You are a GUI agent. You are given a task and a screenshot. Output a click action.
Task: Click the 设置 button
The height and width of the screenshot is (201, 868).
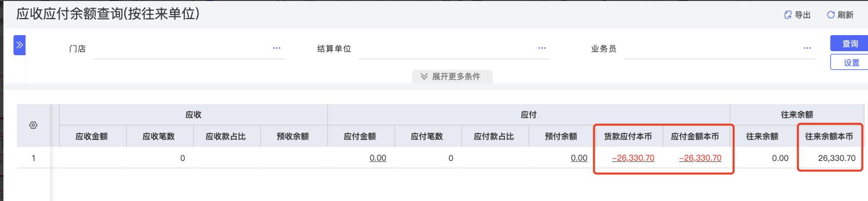coord(850,62)
